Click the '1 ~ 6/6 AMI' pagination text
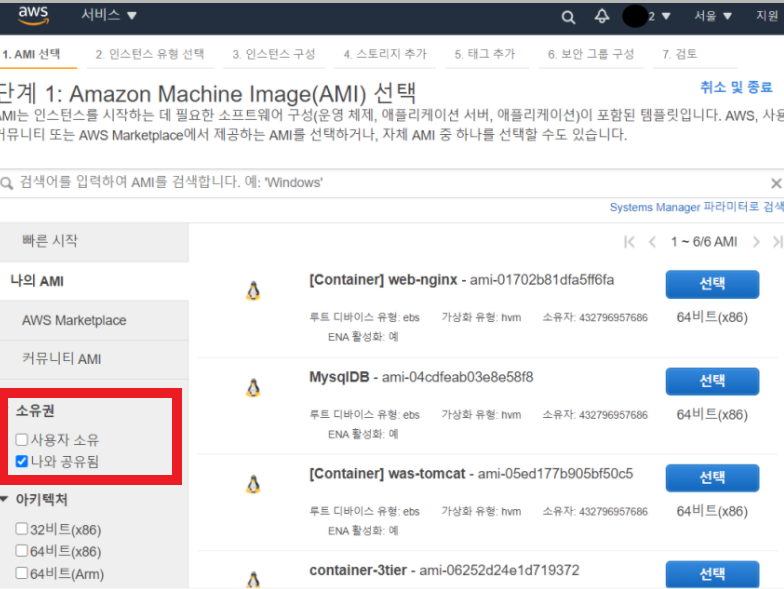Viewport: 784px width, 589px height. pos(704,242)
